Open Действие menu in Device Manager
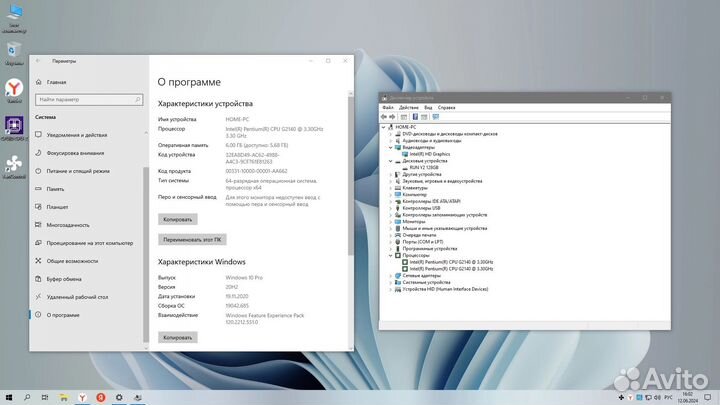This screenshot has width=720, height=405. tap(409, 107)
